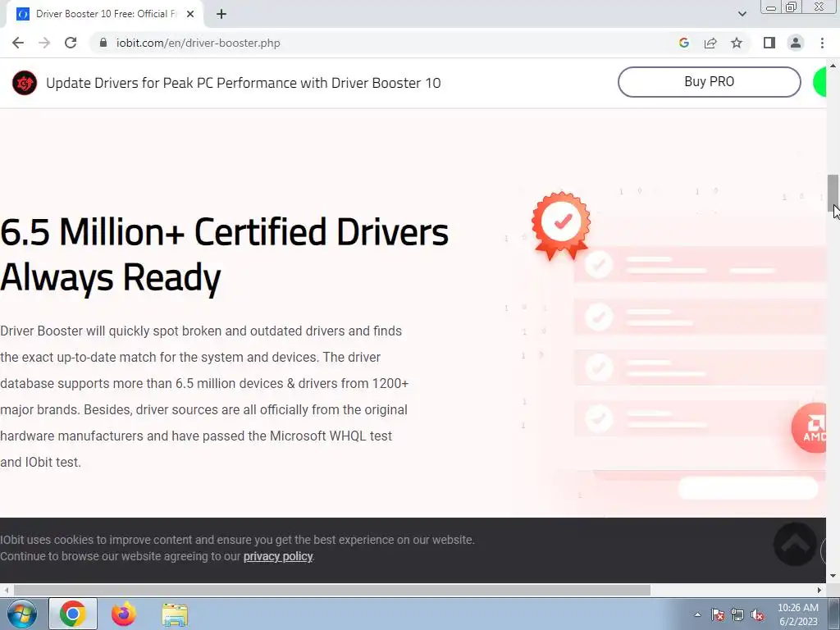Click the 'Update Drivers for Peak PC Performance' title
The image size is (840, 630).
click(x=243, y=83)
